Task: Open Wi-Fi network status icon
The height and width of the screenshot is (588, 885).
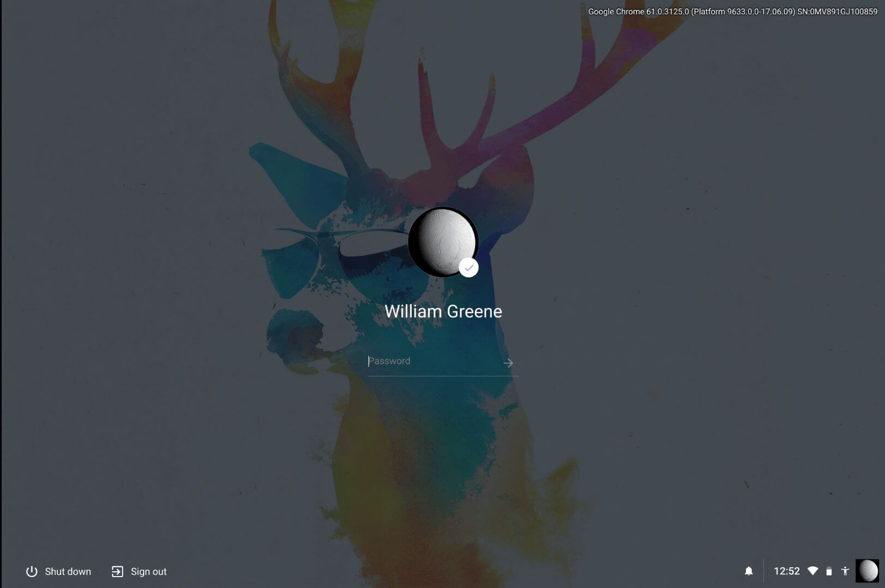Action: coord(812,571)
